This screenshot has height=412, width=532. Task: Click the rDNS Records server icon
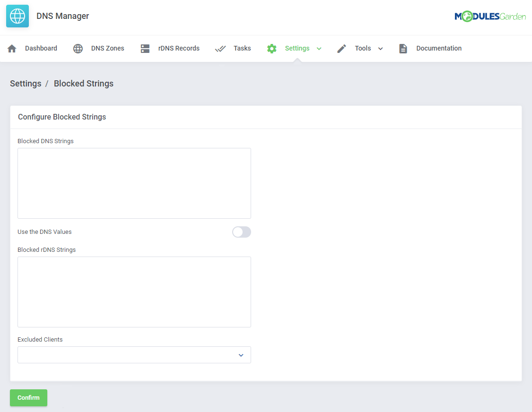point(145,49)
